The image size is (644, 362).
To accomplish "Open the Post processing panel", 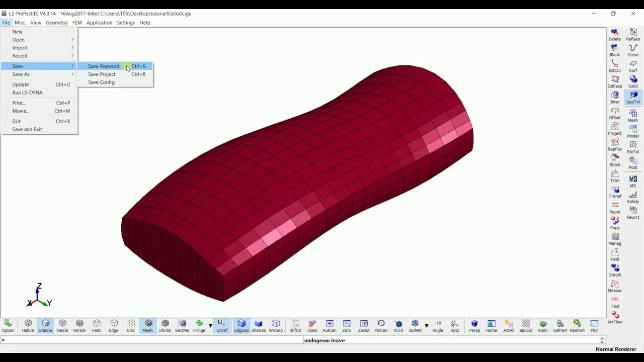I will [633, 163].
